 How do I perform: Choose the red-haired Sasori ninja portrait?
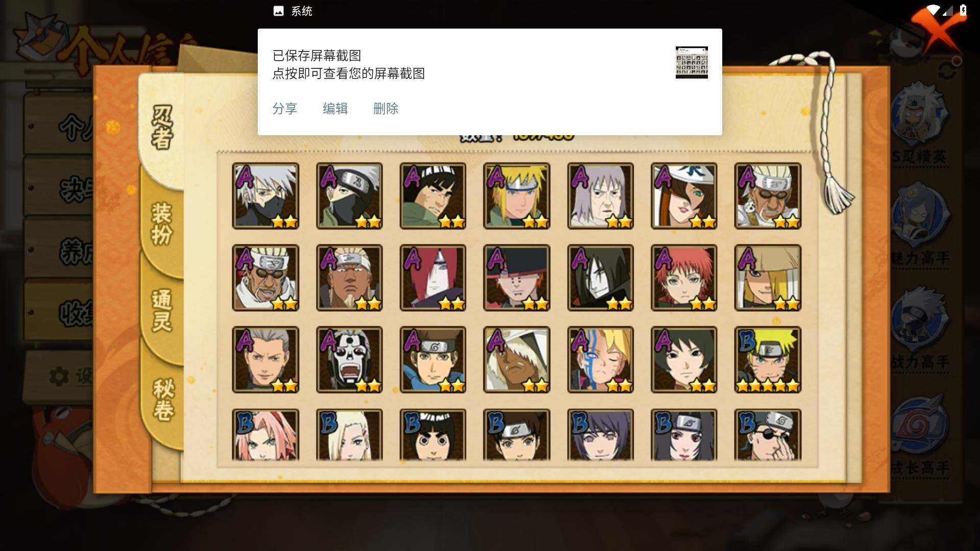(684, 278)
